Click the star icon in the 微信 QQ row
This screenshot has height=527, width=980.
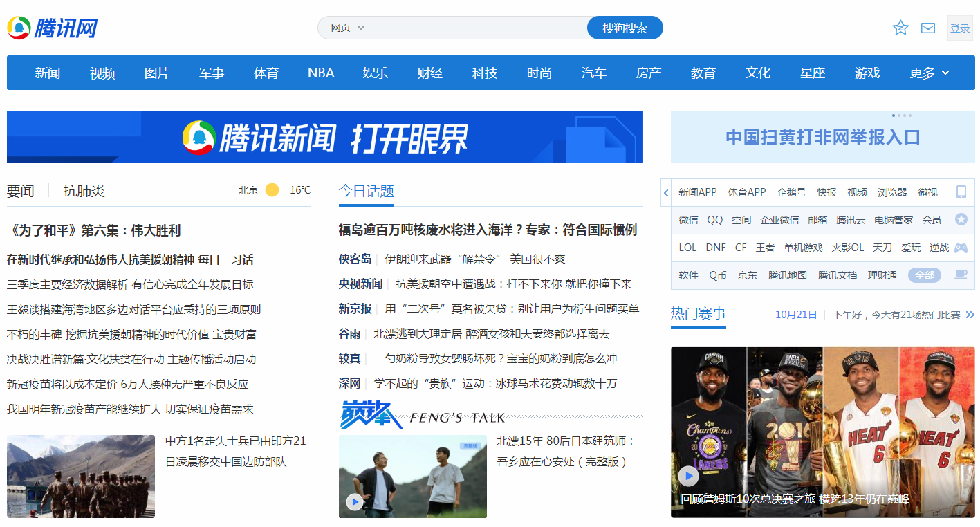click(x=961, y=219)
